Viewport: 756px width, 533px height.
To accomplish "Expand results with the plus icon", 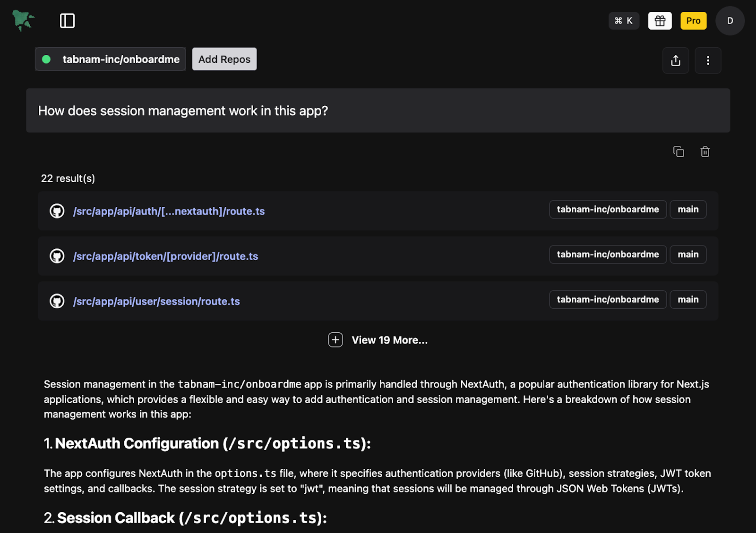I will pos(335,340).
